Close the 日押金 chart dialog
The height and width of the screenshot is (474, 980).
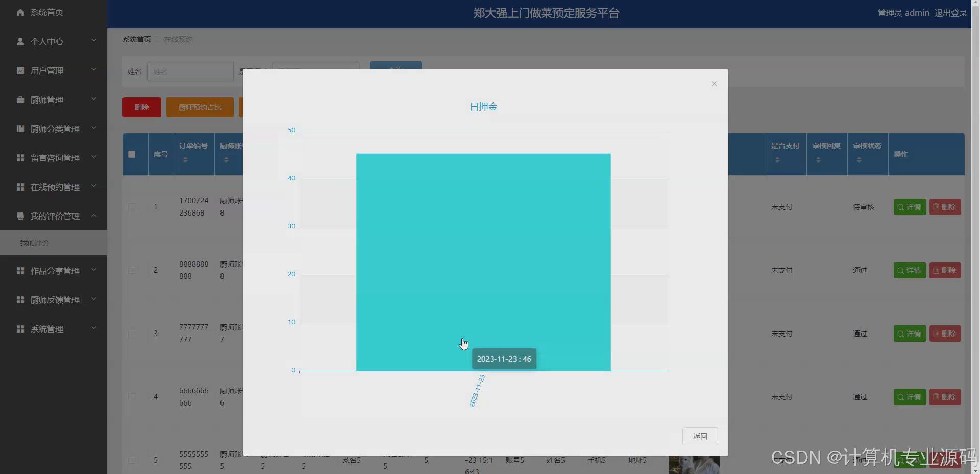point(714,84)
